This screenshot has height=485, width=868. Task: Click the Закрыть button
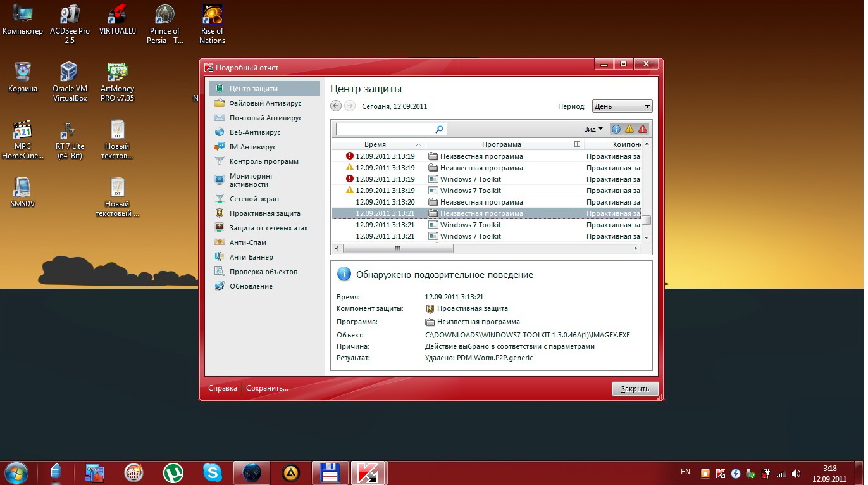point(635,389)
